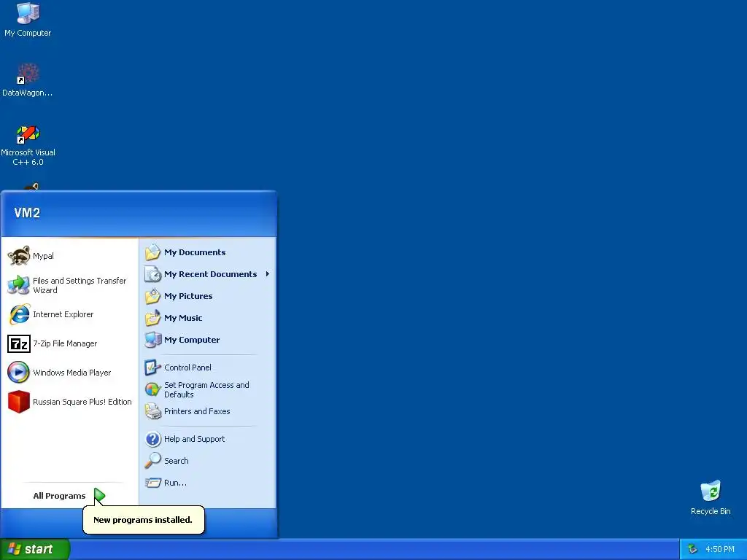The image size is (747, 560).
Task: Click the Control Panel icon
Action: point(153,367)
